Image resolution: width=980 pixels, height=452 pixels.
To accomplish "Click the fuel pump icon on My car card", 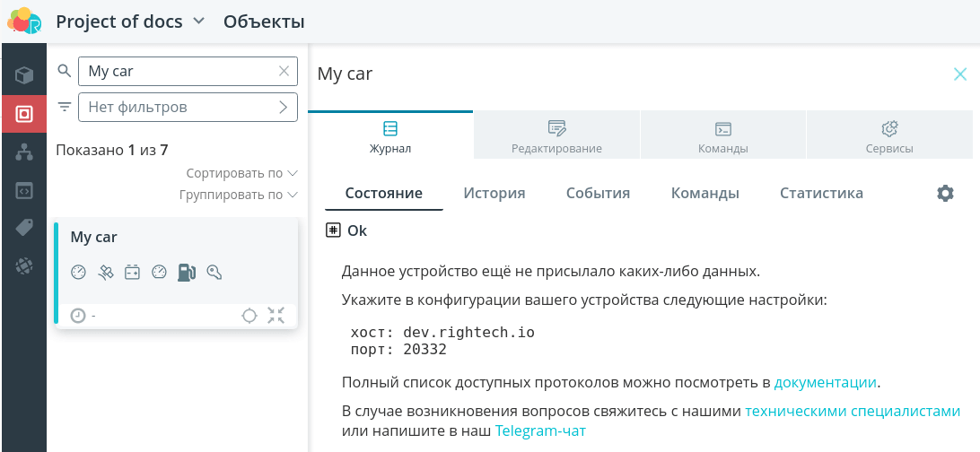I will coord(187,273).
